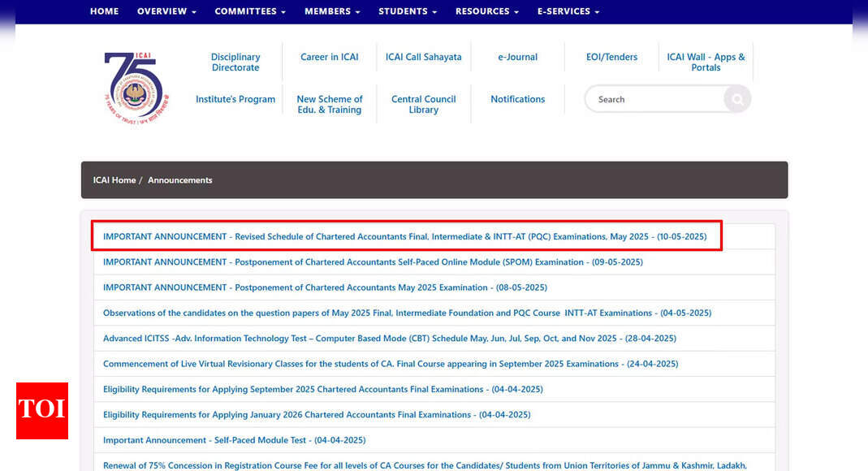Open the E-Services menu
Image resolution: width=868 pixels, height=471 pixels.
(x=568, y=11)
